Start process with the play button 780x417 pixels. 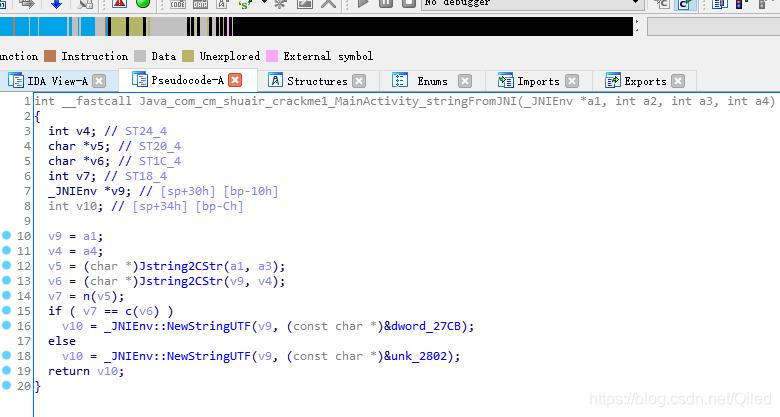(x=363, y=4)
